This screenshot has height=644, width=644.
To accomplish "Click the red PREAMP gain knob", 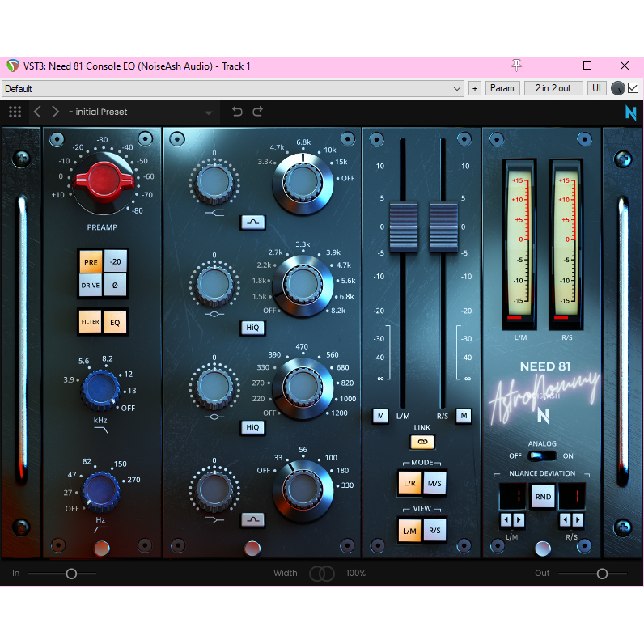I will click(x=104, y=181).
